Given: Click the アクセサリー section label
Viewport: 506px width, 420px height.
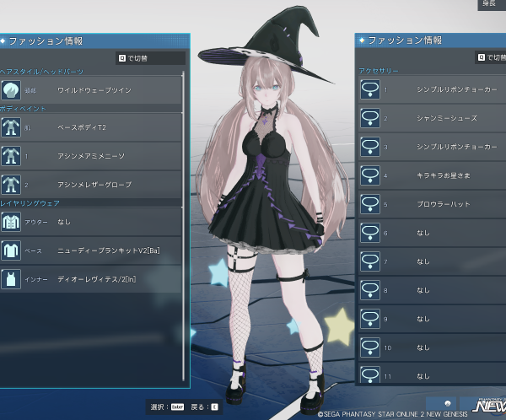Looking at the screenshot, I should (379, 71).
